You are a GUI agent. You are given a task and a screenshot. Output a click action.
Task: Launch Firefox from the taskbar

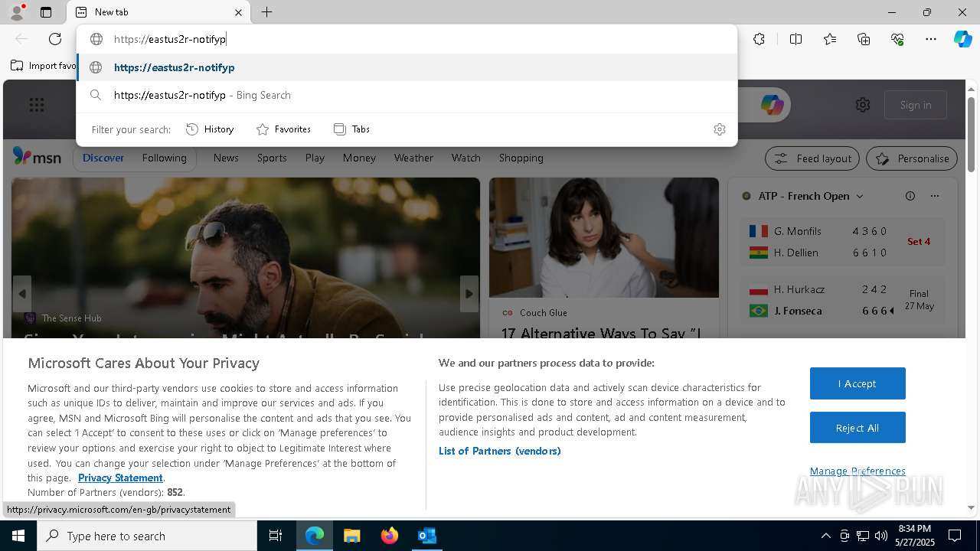[x=389, y=536]
